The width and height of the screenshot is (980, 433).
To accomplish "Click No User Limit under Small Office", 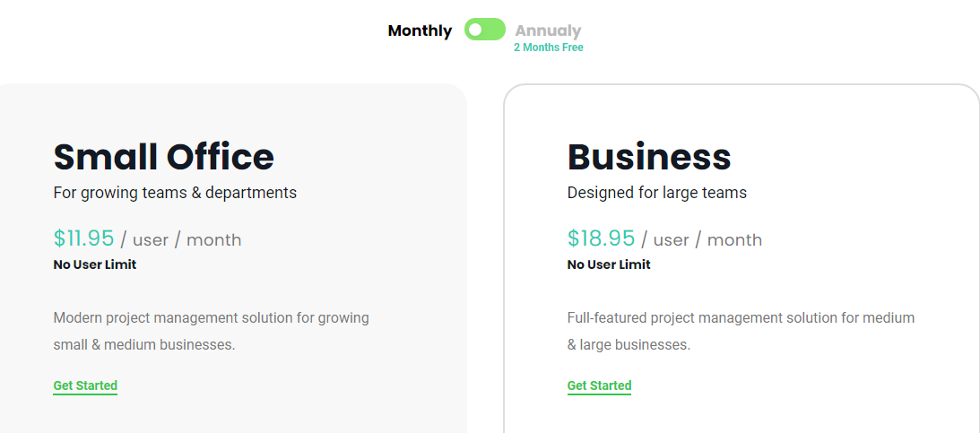I will click(x=95, y=264).
